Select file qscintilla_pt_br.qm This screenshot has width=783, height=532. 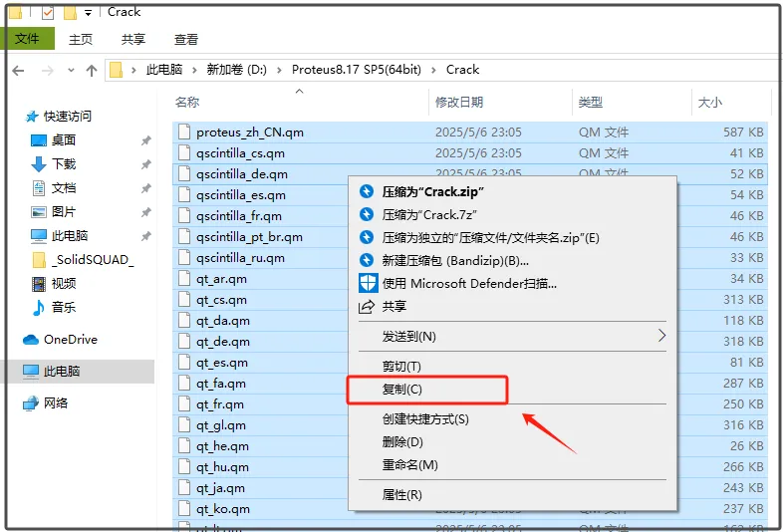pos(249,237)
